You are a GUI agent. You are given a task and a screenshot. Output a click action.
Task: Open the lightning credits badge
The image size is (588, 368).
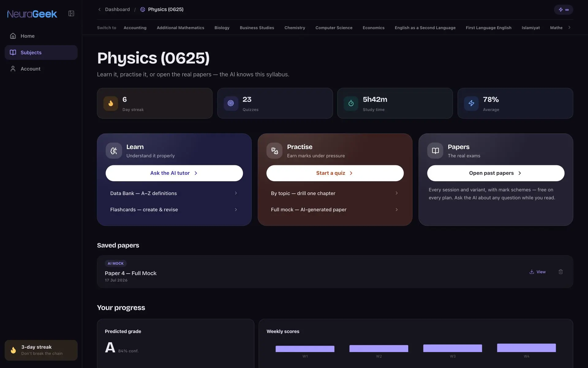pyautogui.click(x=563, y=10)
